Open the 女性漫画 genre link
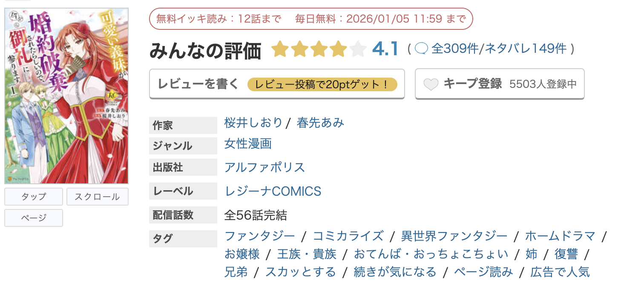644x290 pixels. [x=248, y=144]
